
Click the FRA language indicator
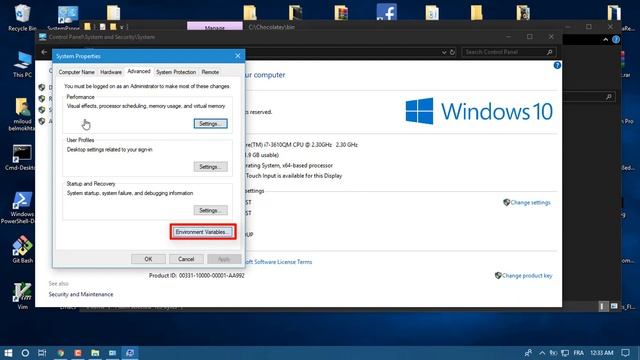pos(578,353)
